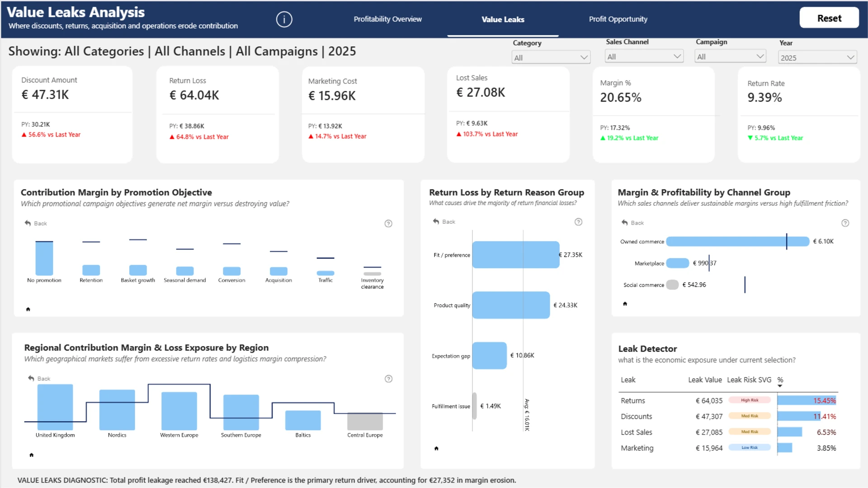
Task: Click the Product quality bar
Action: [x=511, y=305]
